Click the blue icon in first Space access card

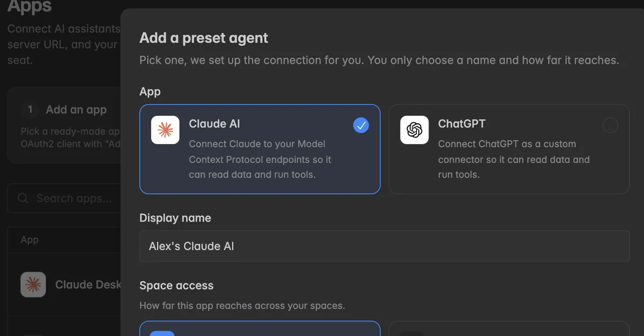162,333
